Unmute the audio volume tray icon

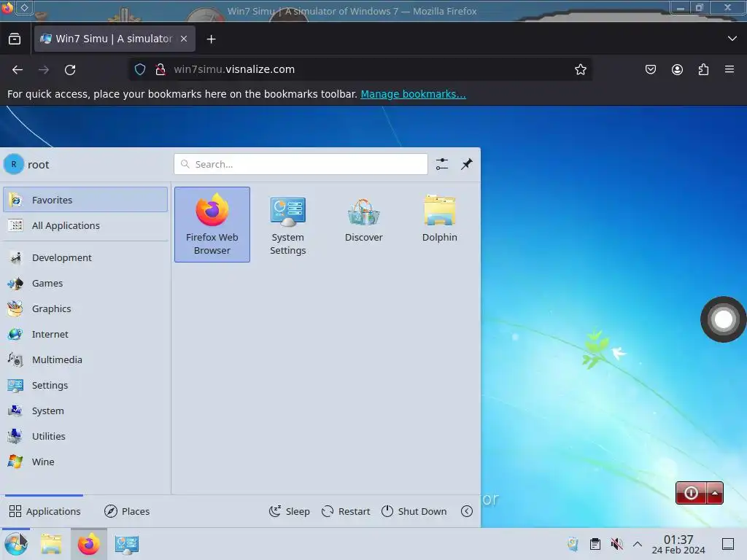(x=616, y=544)
